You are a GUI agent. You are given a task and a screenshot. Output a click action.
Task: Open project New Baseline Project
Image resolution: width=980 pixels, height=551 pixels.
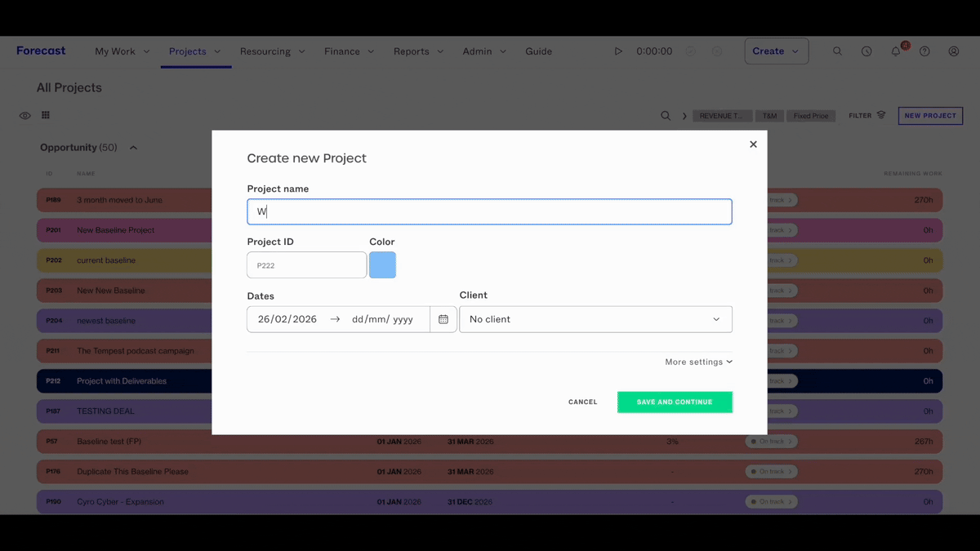[115, 230]
